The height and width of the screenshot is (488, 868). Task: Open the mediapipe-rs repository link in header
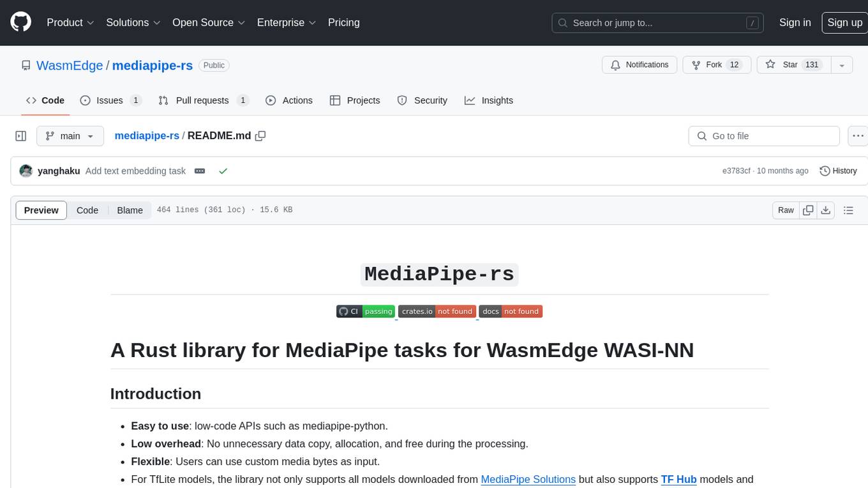pyautogui.click(x=153, y=65)
